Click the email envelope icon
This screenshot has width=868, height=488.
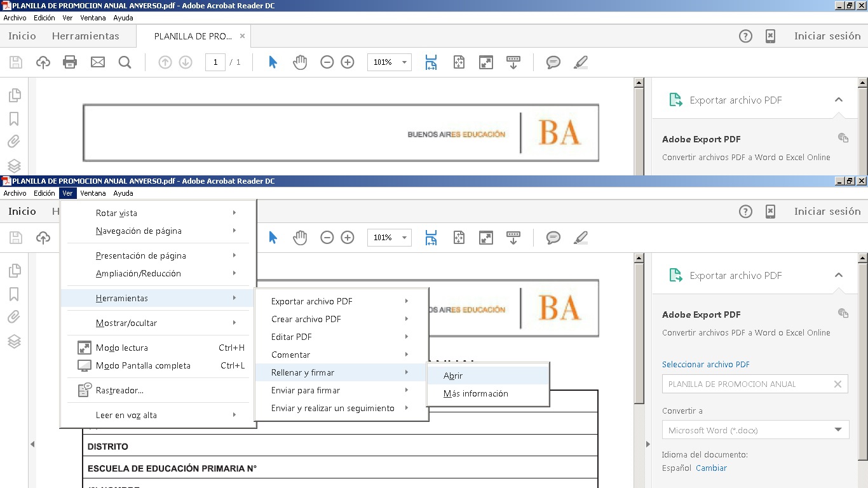click(x=98, y=62)
